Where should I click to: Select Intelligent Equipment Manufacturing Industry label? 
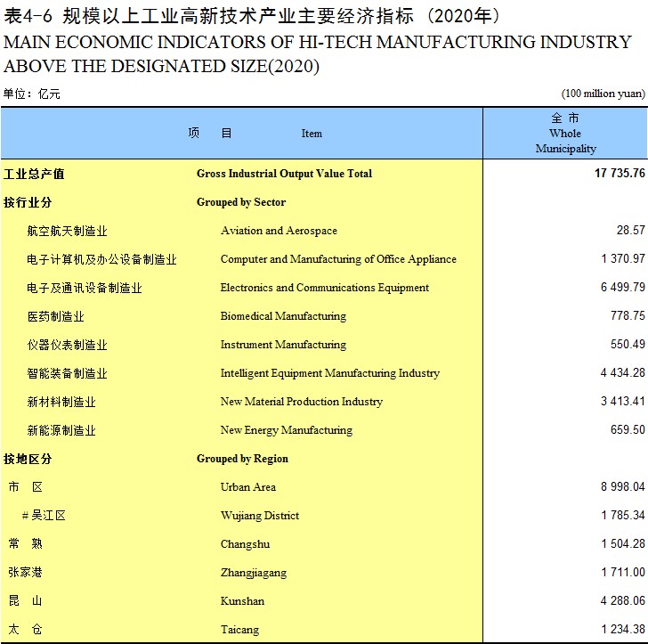[x=329, y=373]
